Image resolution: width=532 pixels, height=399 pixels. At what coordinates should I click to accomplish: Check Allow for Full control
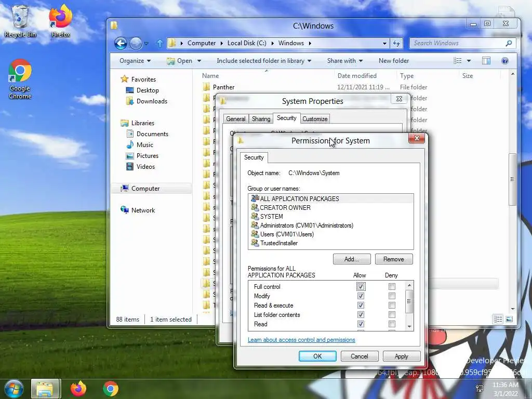(361, 287)
